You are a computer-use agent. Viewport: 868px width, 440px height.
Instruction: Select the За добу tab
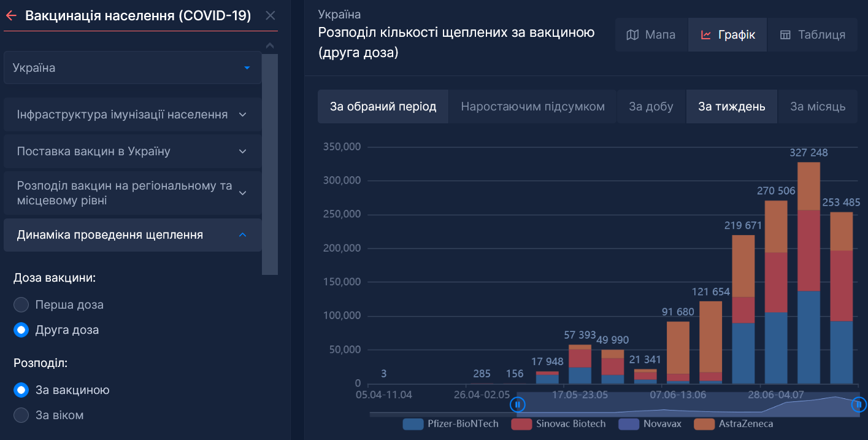coord(651,107)
